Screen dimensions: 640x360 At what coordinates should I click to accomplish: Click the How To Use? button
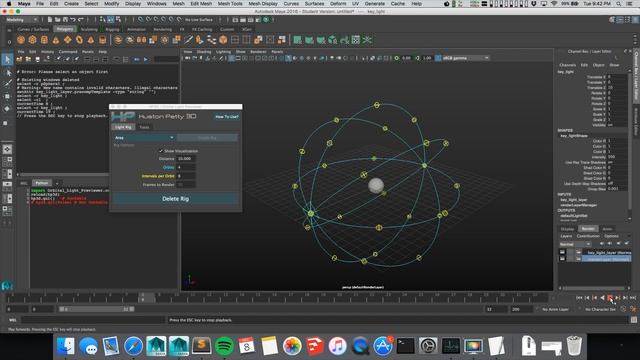227,117
